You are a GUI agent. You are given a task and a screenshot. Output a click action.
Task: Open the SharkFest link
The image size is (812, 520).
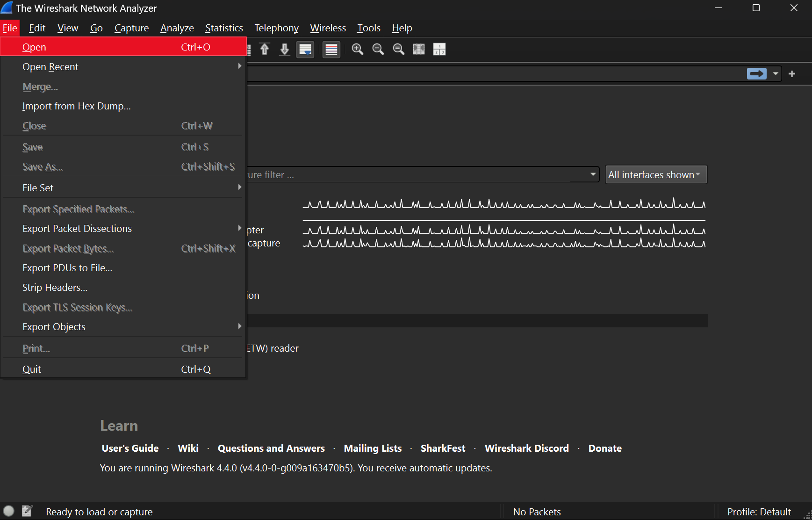443,448
